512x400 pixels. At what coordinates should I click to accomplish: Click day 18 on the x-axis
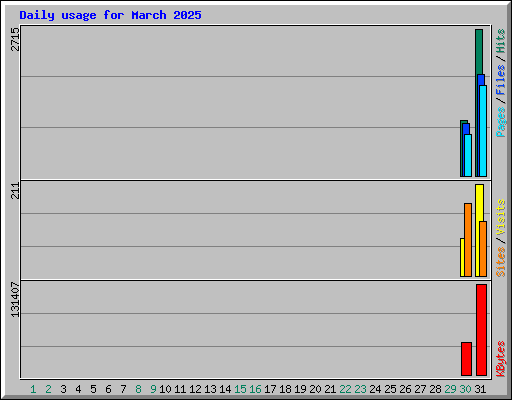pyautogui.click(x=285, y=389)
